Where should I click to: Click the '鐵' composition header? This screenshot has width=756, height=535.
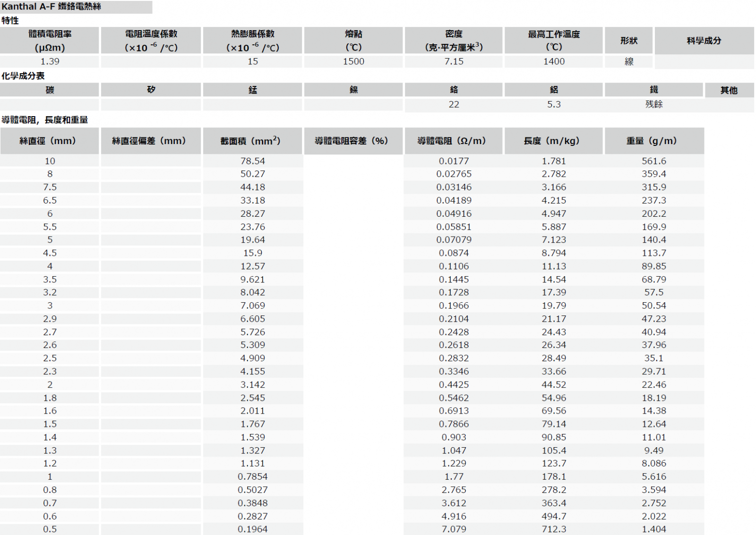coord(654,90)
